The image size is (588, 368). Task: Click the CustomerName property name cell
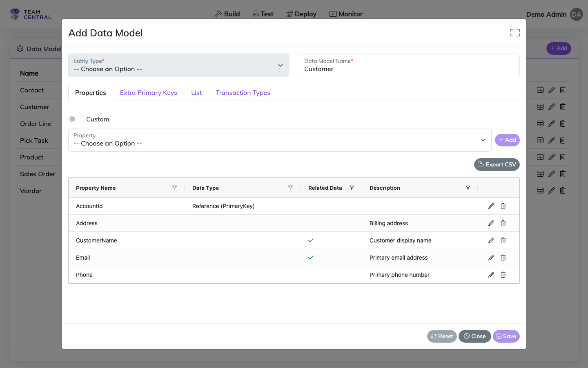[96, 240]
